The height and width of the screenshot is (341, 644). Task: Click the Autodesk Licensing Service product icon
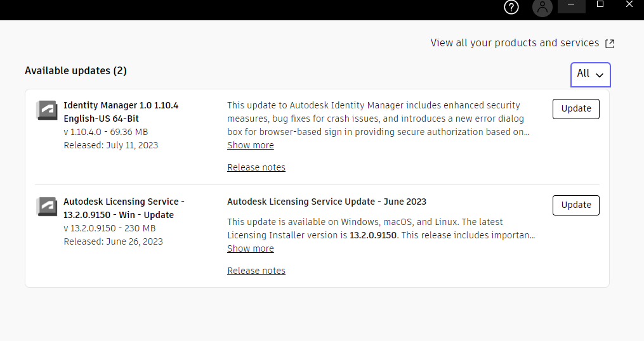pyautogui.click(x=47, y=206)
